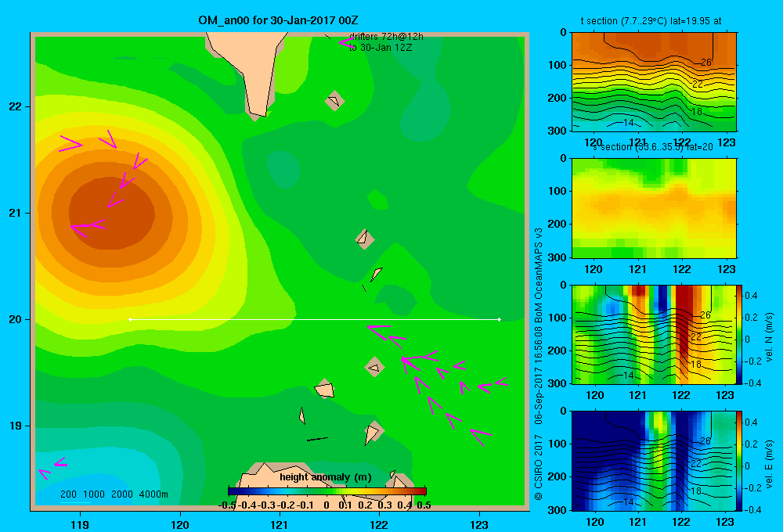Click contour label 14 in temperature section
This screenshot has height=532, width=783.
pyautogui.click(x=628, y=122)
